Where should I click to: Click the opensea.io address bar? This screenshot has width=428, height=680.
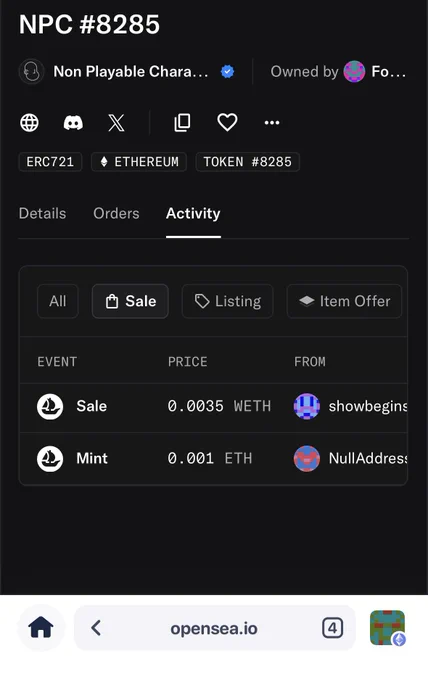click(214, 628)
